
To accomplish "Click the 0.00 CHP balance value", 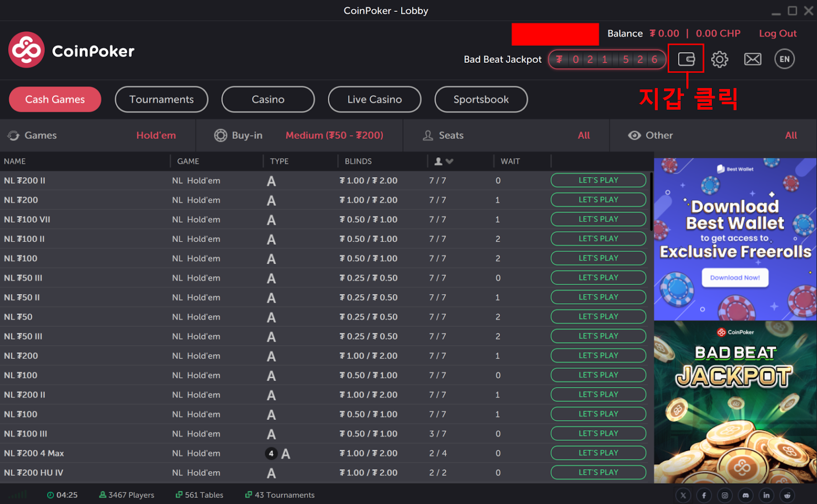I will pos(718,33).
